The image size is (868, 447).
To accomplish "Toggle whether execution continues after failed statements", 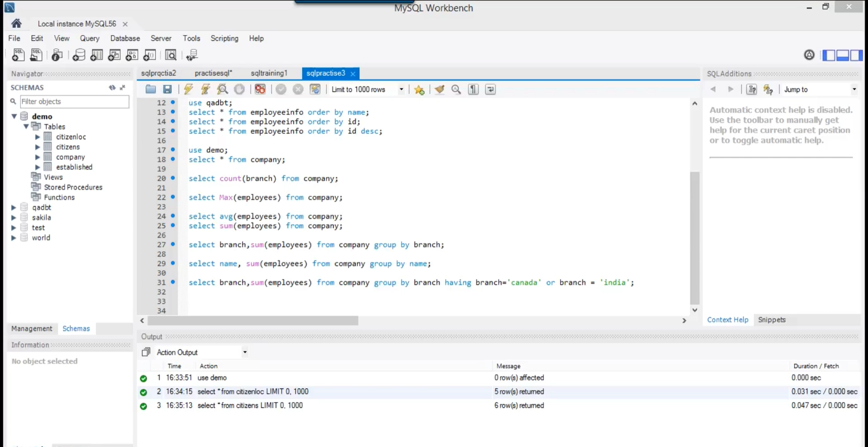I will tap(260, 89).
